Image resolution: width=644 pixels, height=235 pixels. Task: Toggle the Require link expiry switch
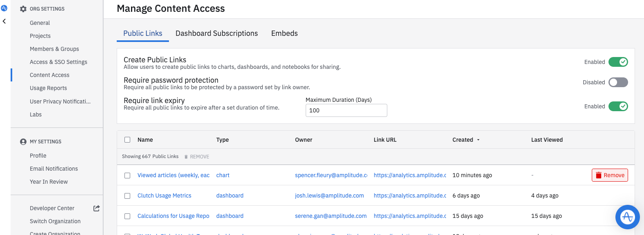(x=618, y=106)
